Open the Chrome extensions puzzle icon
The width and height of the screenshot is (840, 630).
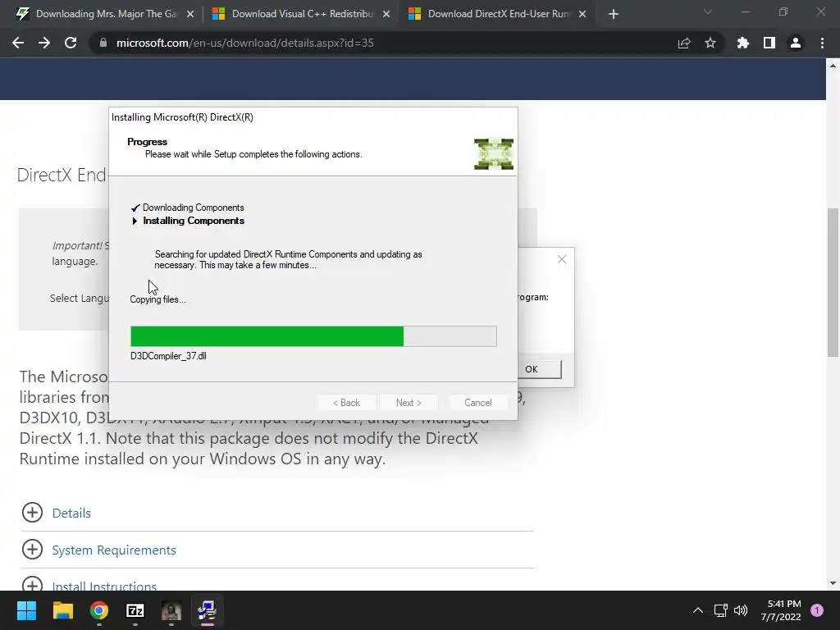[x=743, y=43]
